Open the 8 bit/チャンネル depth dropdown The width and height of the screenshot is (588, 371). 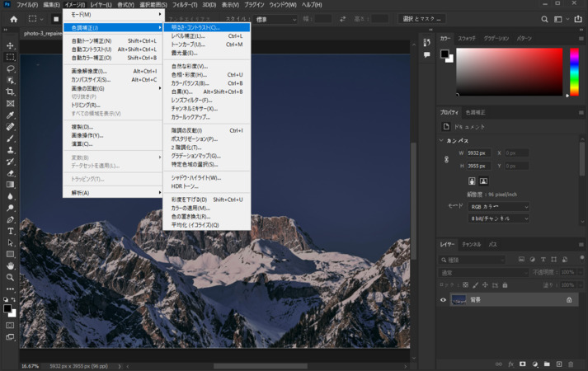point(498,218)
